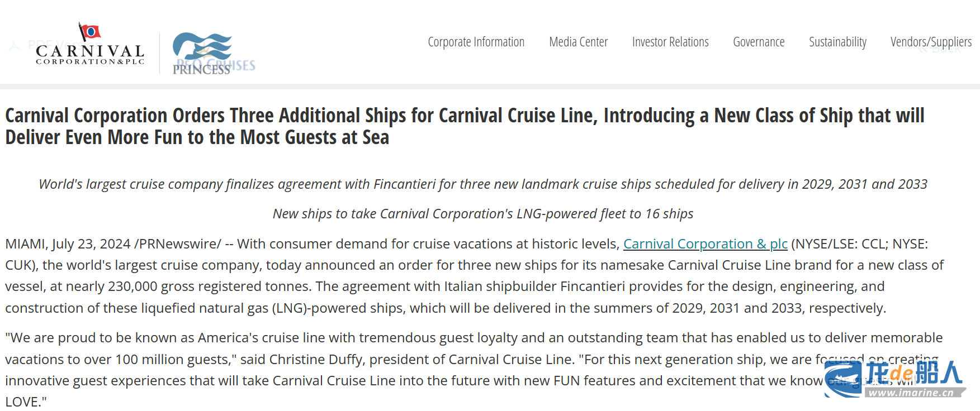The height and width of the screenshot is (411, 980).
Task: Open the Vendors/Suppliers menu
Action: pyautogui.click(x=931, y=42)
